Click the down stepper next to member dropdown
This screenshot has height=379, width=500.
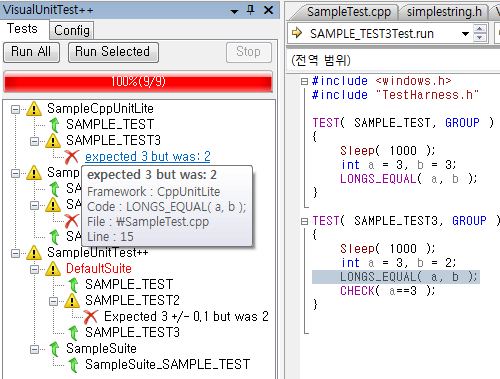[480, 38]
